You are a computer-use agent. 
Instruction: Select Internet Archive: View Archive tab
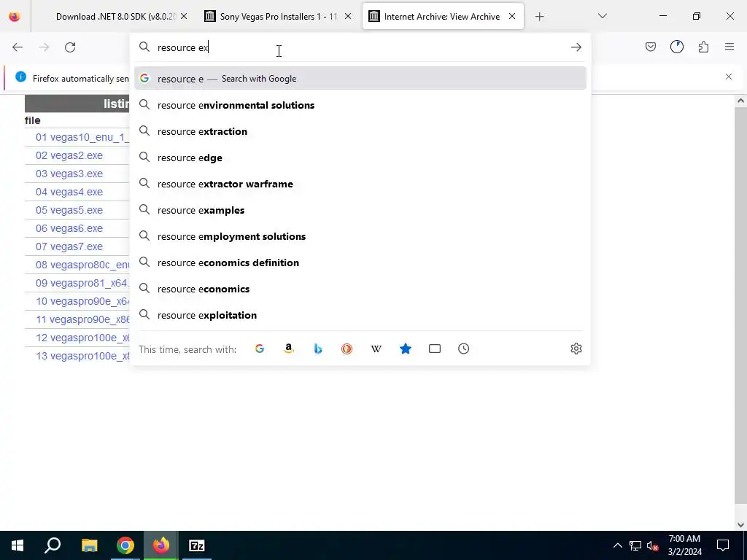coord(443,17)
